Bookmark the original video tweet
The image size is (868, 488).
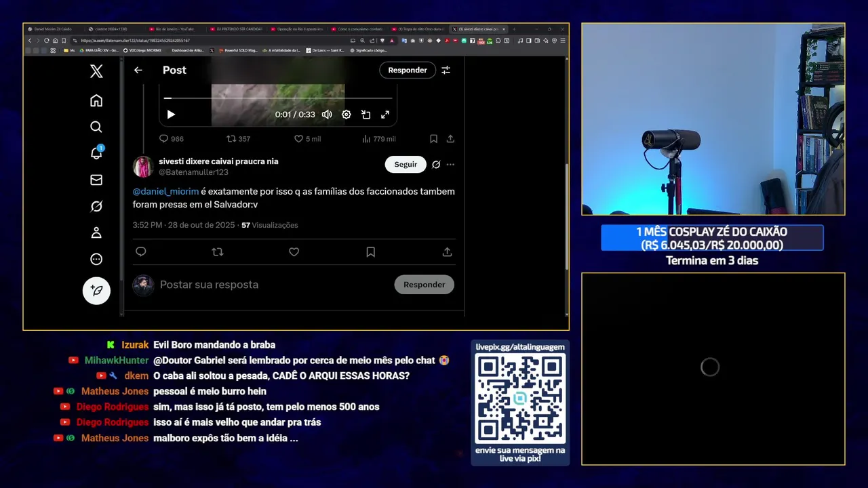pos(433,138)
